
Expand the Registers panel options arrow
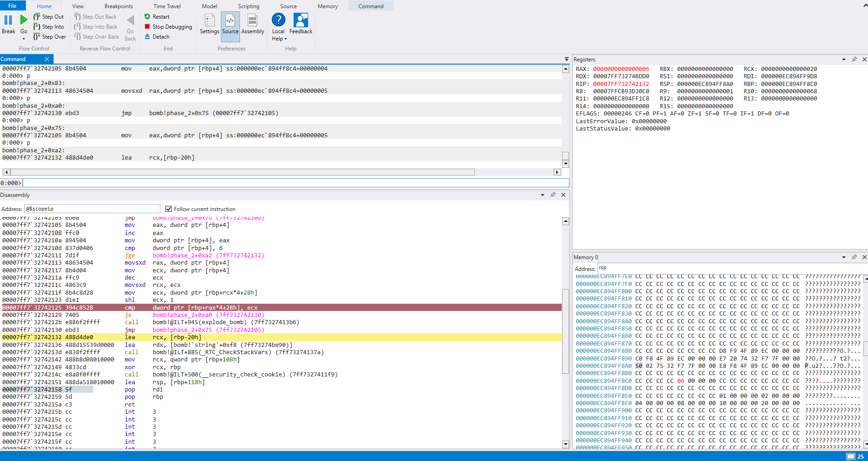click(844, 60)
